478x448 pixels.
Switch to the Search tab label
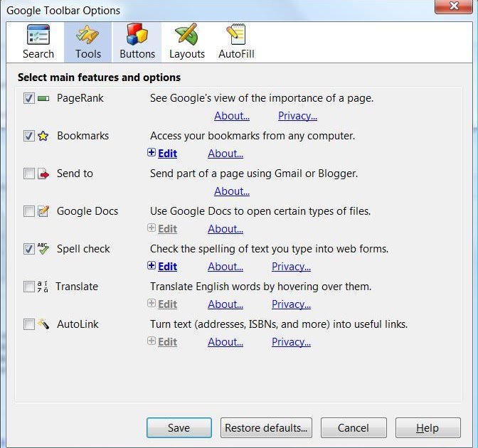(38, 54)
